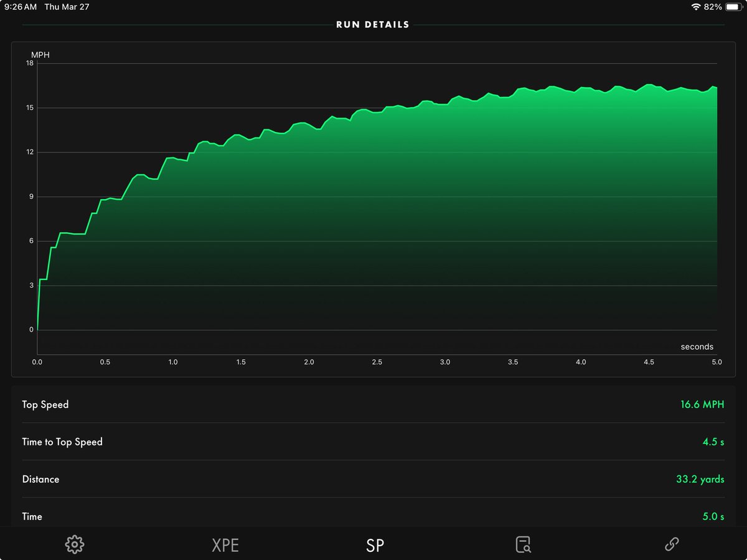This screenshot has height=560, width=747.
Task: Tap the 2.0 x-axis tick label
Action: click(309, 362)
